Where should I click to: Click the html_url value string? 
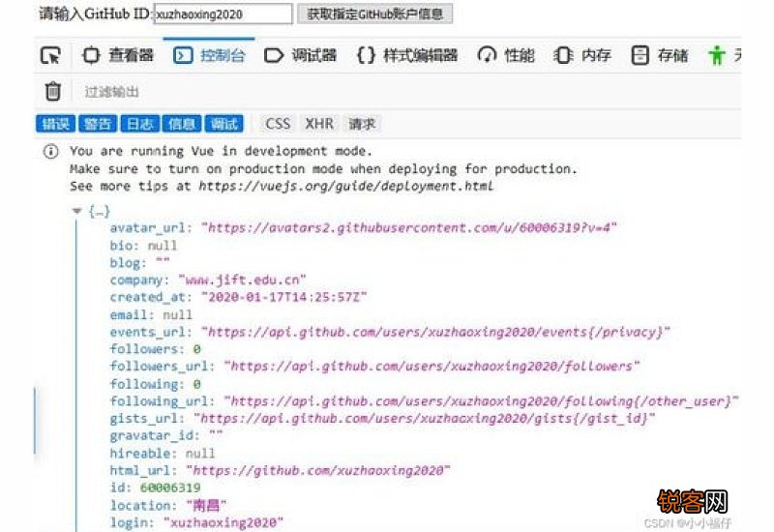(x=318, y=470)
